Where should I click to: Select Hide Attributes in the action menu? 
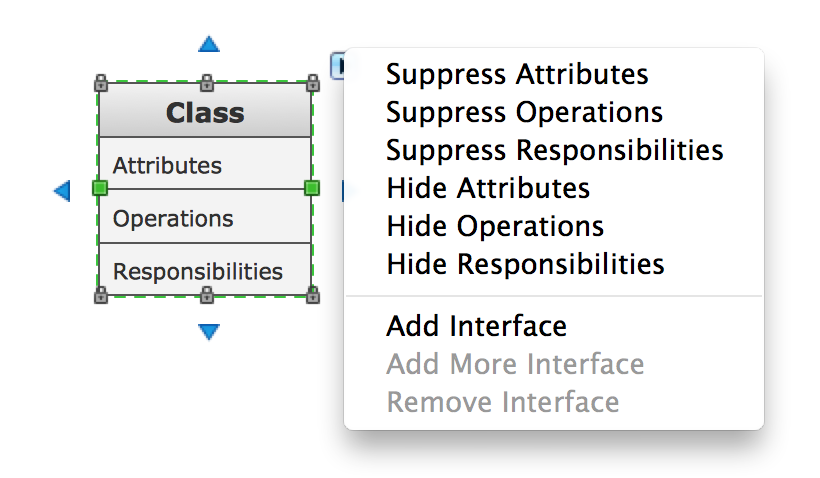(x=488, y=188)
